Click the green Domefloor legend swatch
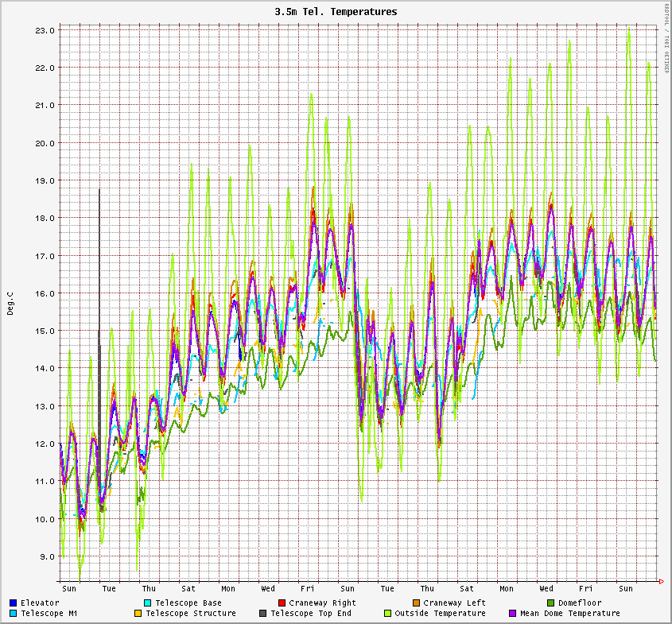The width and height of the screenshot is (672, 624). tap(550, 603)
